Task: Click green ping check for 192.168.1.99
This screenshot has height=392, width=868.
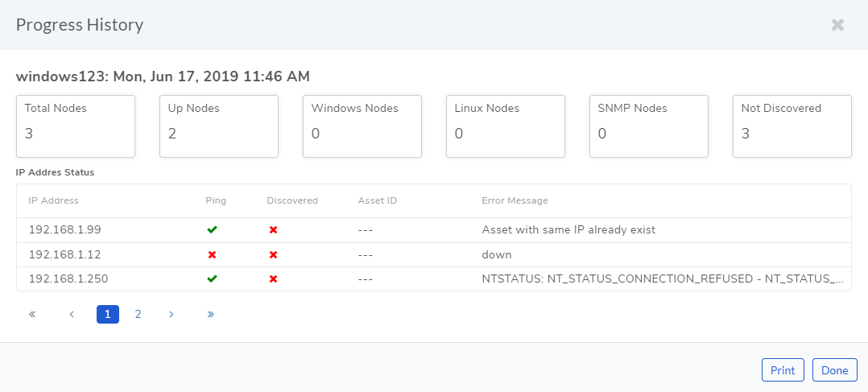Action: pos(212,229)
